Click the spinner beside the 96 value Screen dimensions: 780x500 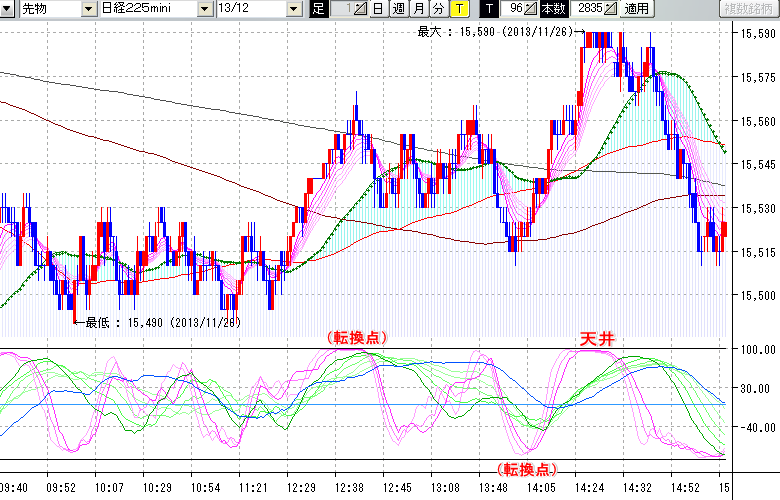coord(530,9)
